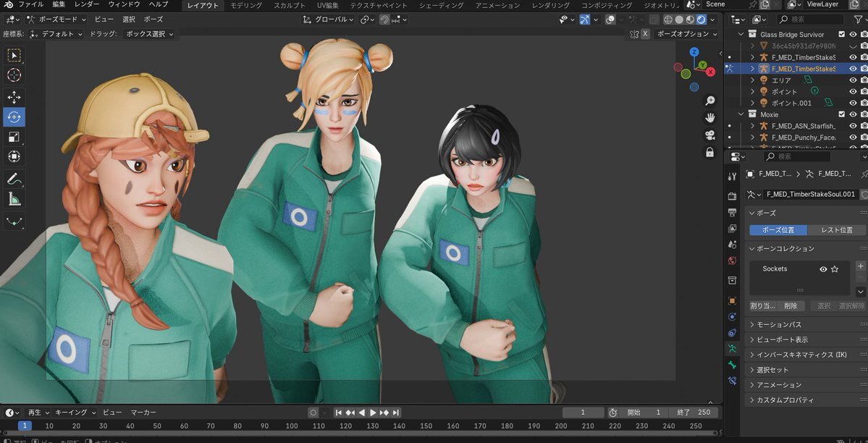
Task: Open the Output properties tab (printer icon)
Action: 733,212
